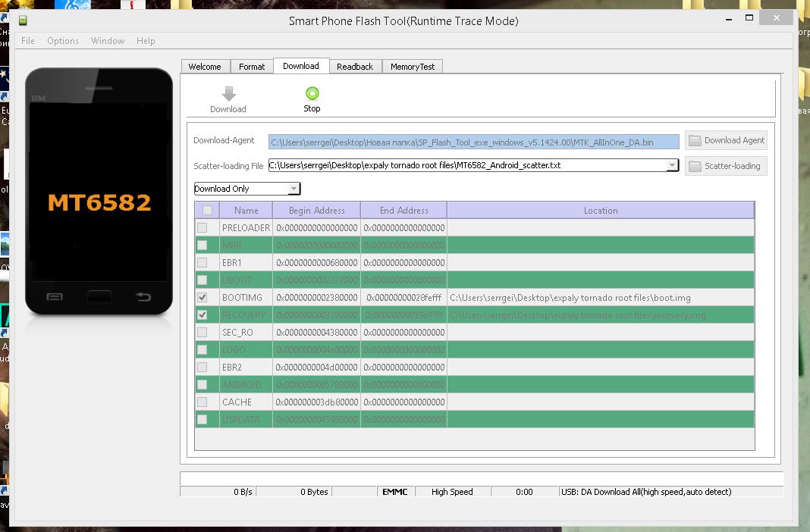The image size is (810, 532).
Task: Switch to the Format tab
Action: click(x=252, y=67)
